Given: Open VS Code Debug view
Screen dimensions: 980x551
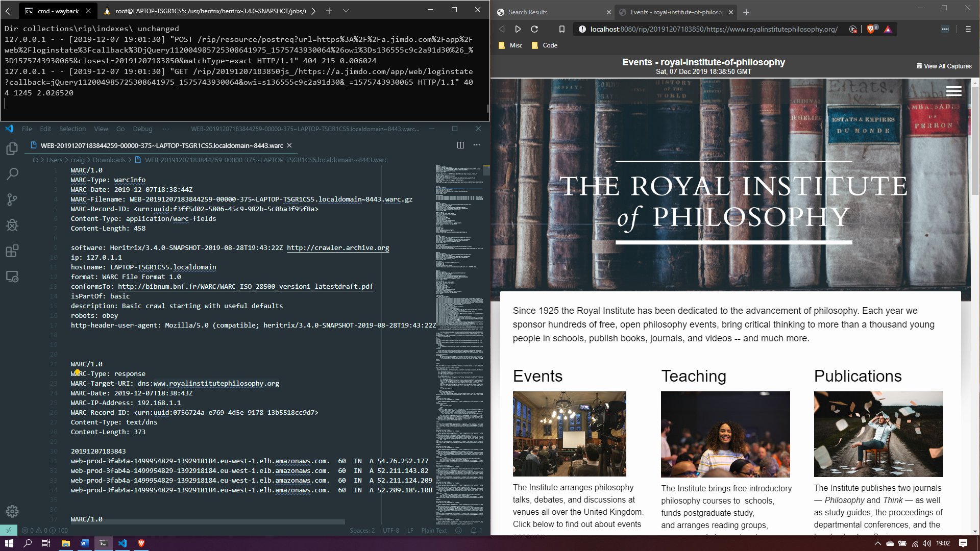Looking at the screenshot, I should tap(12, 225).
